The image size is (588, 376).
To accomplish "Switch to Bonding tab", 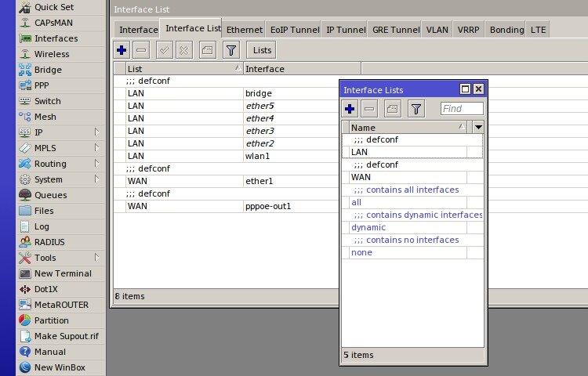I will pos(506,30).
